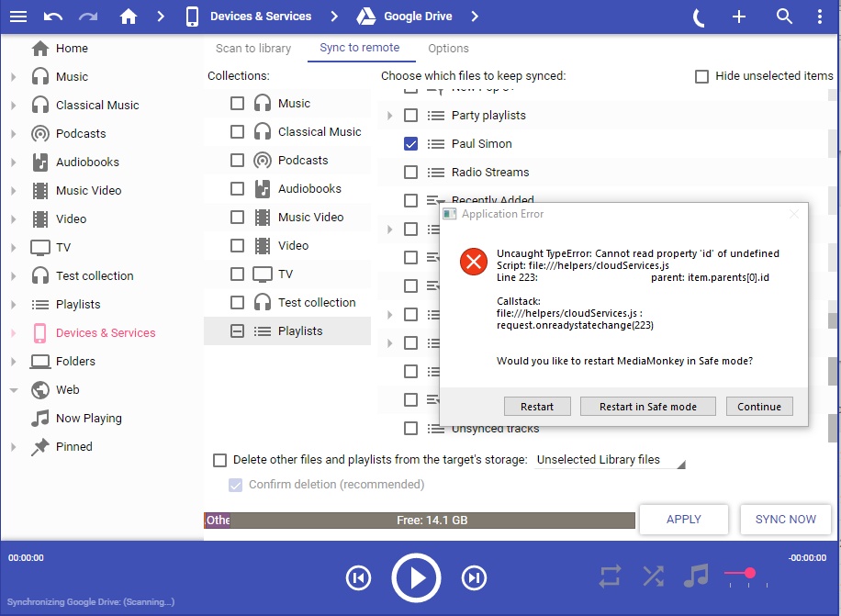Check the Podcasts collection checkbox

click(x=237, y=161)
